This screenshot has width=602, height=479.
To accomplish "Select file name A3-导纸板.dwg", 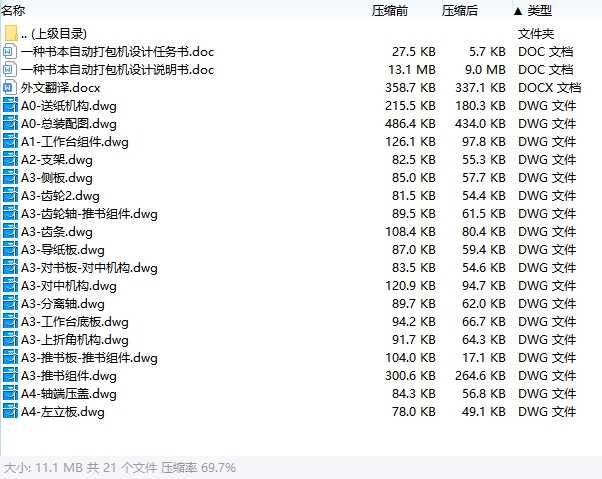I will pyautogui.click(x=63, y=250).
